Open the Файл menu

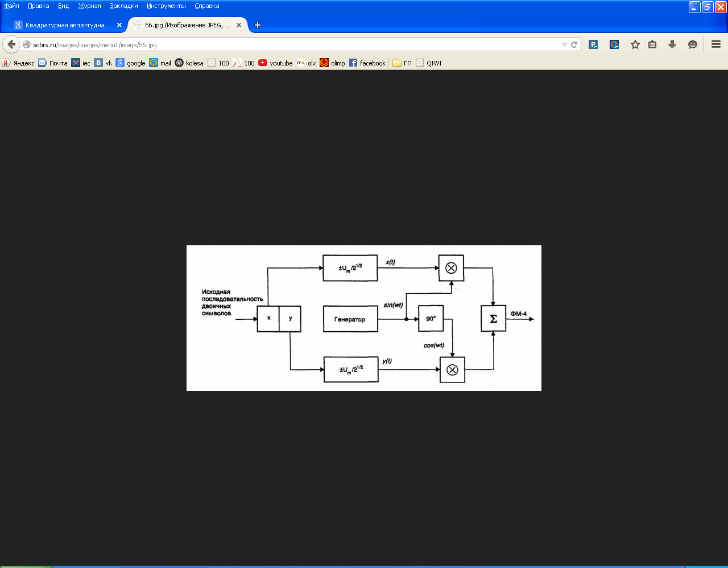click(11, 6)
